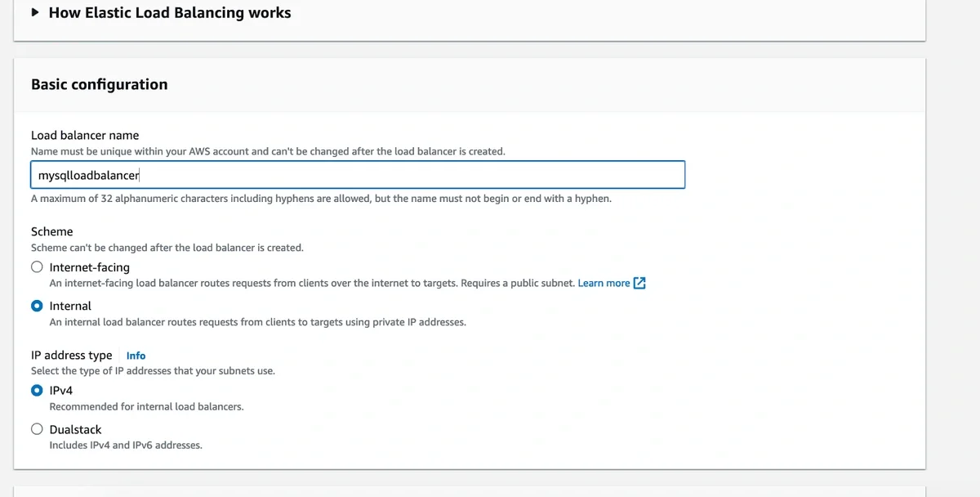
Task: Click the Internet-facing option label text
Action: [x=90, y=267]
